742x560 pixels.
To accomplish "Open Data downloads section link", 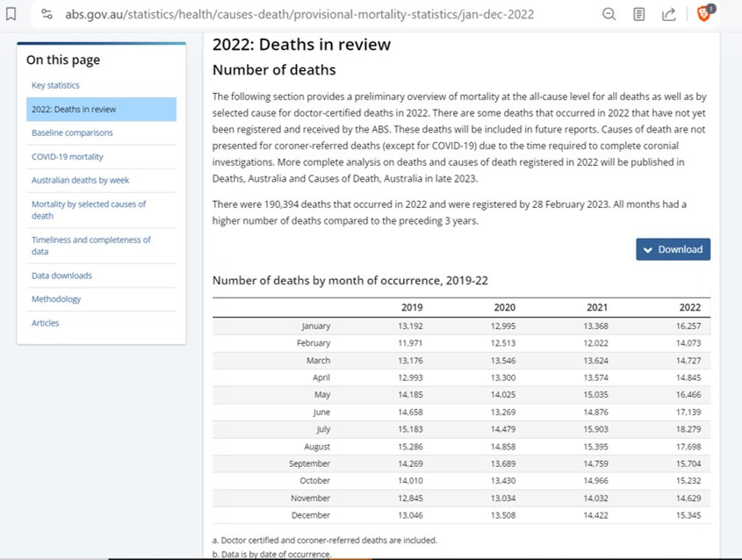I will tap(61, 276).
